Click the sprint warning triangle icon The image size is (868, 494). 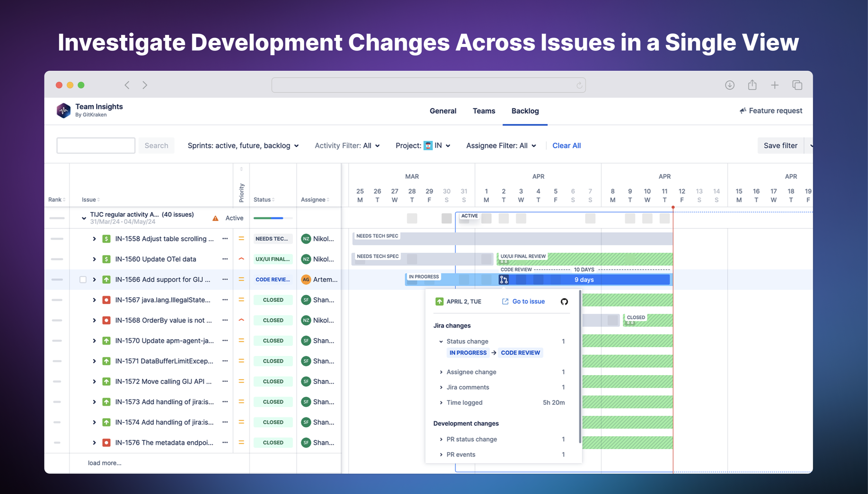215,218
